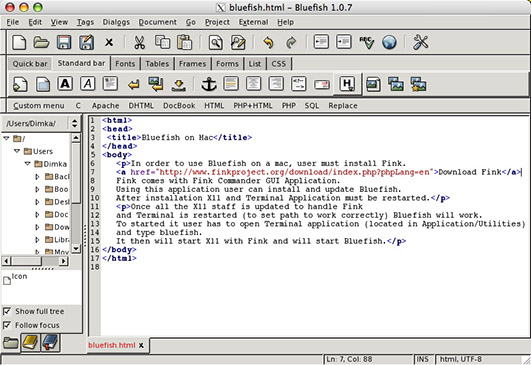This screenshot has width=531, height=365.
Task: Insert thumbnail with two-pictures icon
Action: coord(396,84)
